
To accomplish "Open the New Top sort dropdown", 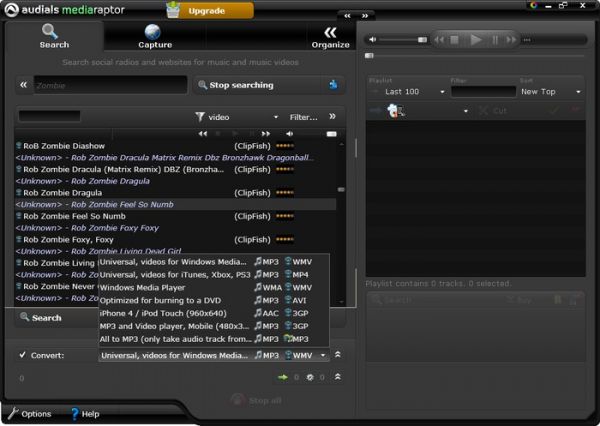I will coord(548,92).
